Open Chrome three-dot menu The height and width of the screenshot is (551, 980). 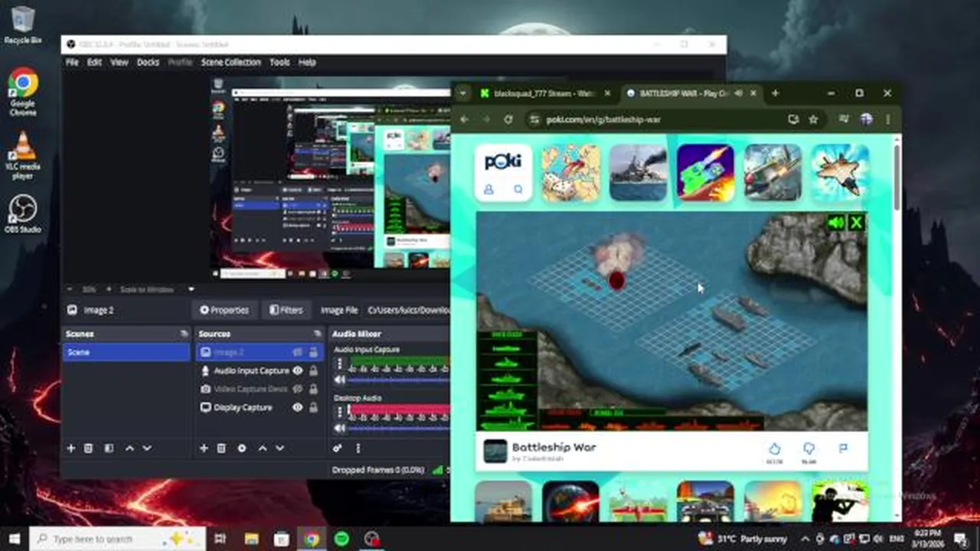click(x=887, y=119)
